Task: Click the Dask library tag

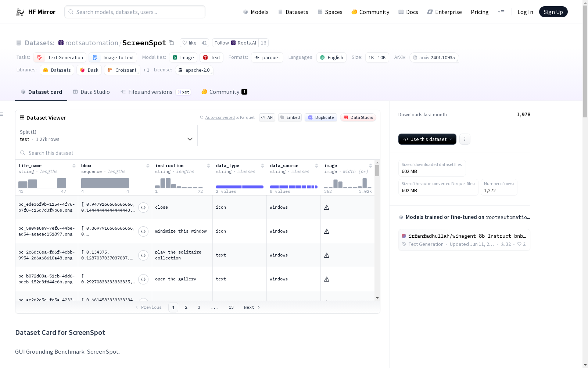Action: (x=89, y=70)
